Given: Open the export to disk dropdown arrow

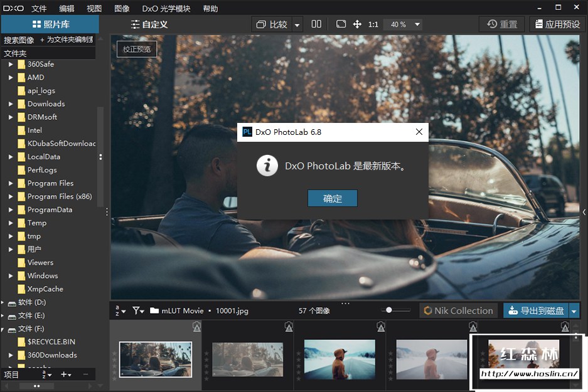Looking at the screenshot, I should 574,310.
